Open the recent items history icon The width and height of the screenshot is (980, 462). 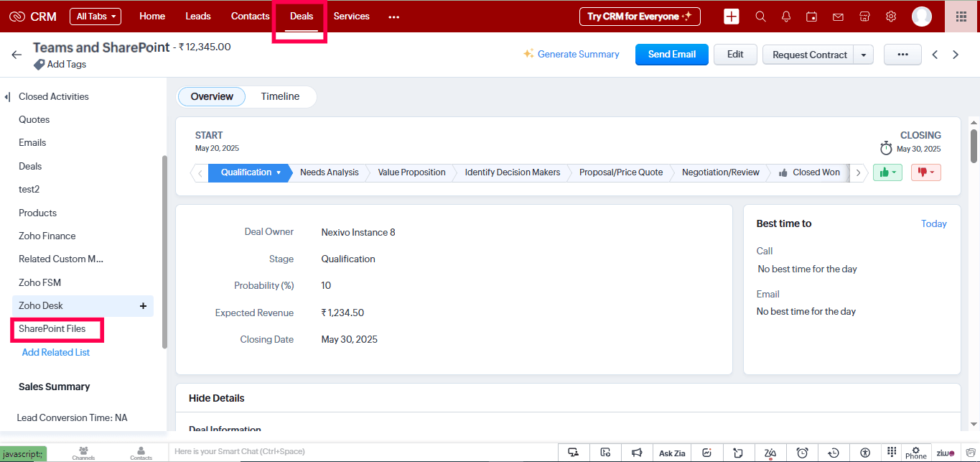pos(834,453)
